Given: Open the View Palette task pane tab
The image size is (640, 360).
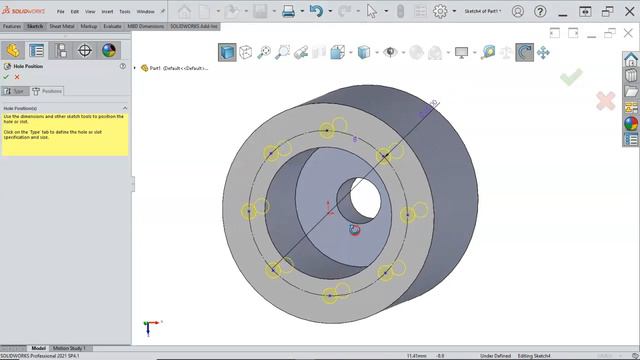Looking at the screenshot, I should 631,107.
